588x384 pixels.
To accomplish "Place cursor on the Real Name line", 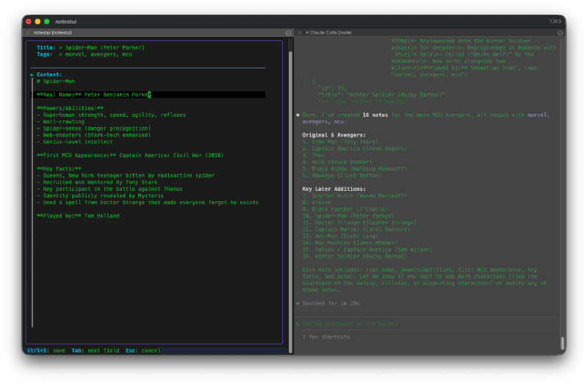I will [x=148, y=95].
